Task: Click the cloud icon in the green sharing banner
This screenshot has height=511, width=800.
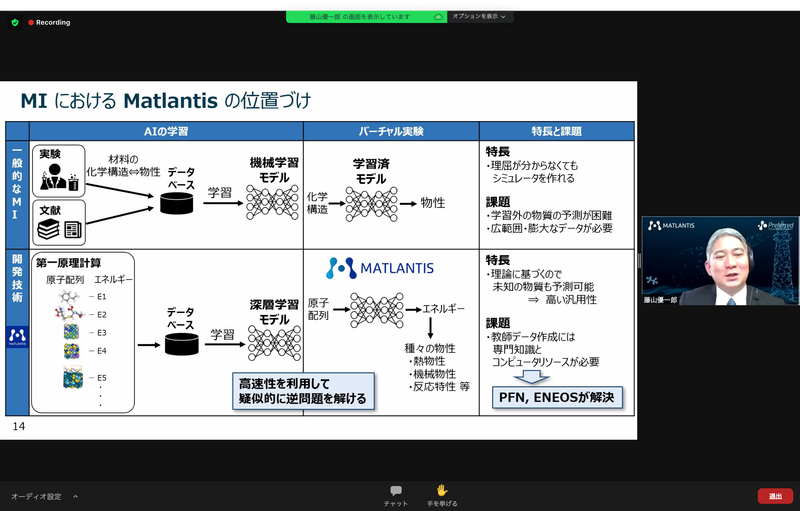Action: click(438, 17)
